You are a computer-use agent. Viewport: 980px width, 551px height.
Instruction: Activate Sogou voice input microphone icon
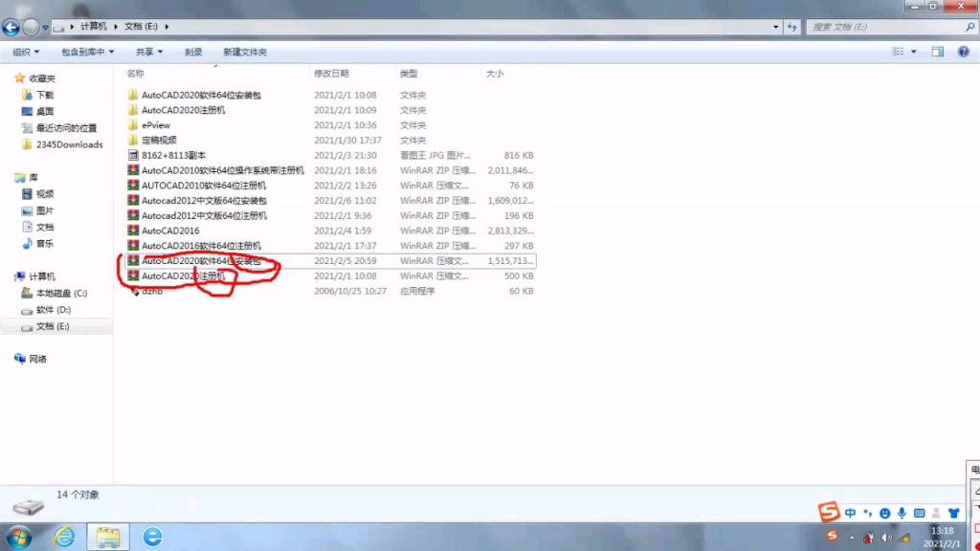click(900, 513)
